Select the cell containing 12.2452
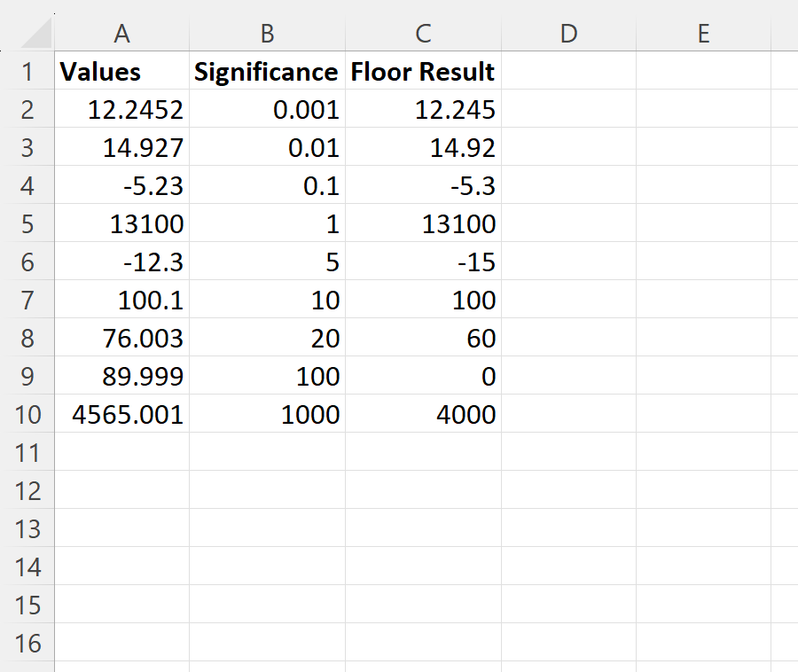Viewport: 798px width, 672px height. coord(121,110)
